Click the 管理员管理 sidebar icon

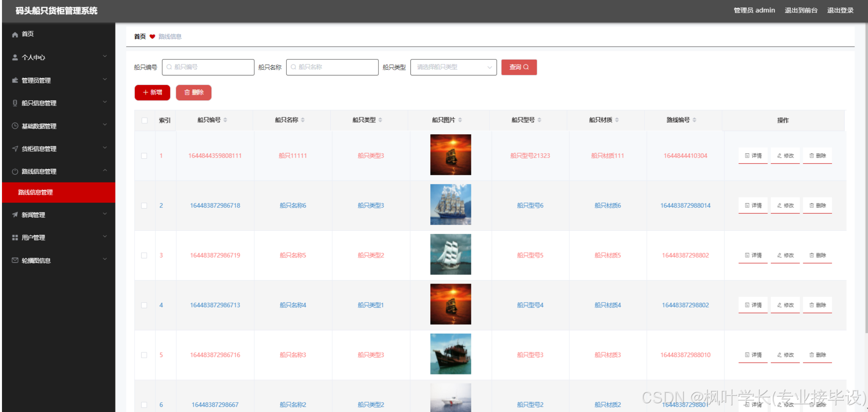point(15,81)
